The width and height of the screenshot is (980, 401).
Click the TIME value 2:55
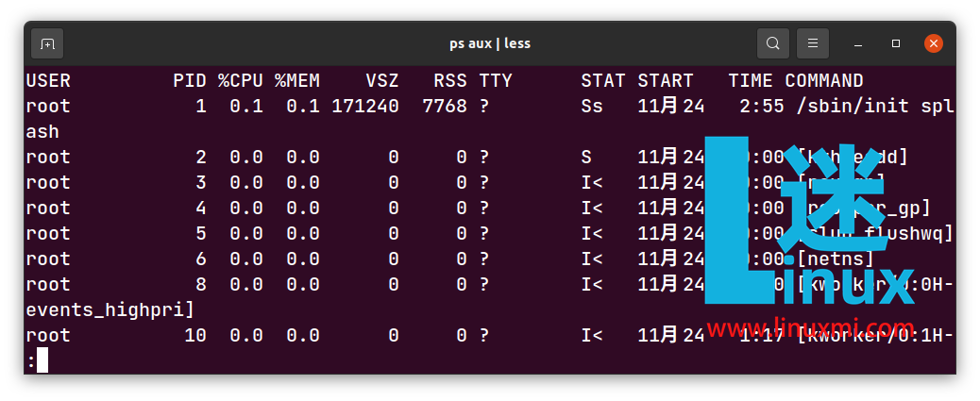762,107
